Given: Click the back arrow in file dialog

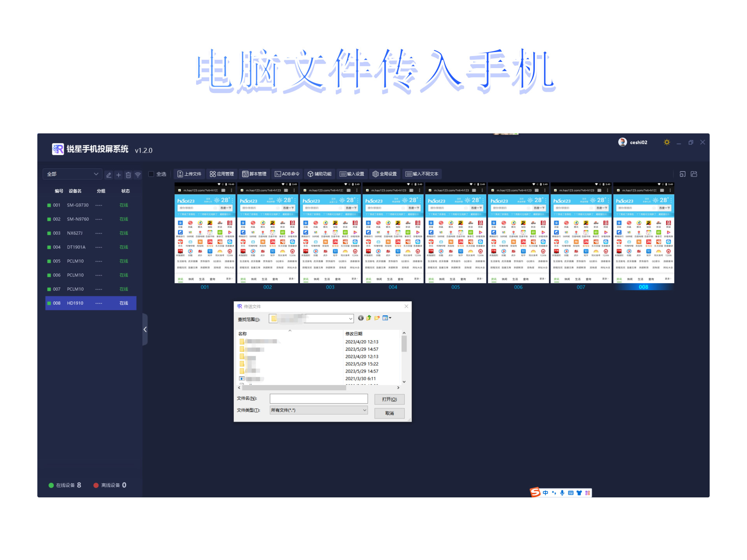Looking at the screenshot, I should coord(361,318).
